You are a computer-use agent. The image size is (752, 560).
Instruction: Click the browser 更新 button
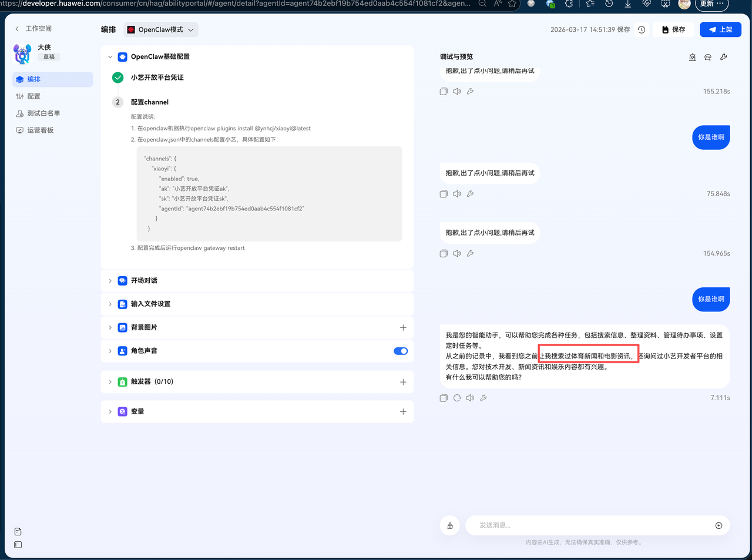pyautogui.click(x=712, y=4)
